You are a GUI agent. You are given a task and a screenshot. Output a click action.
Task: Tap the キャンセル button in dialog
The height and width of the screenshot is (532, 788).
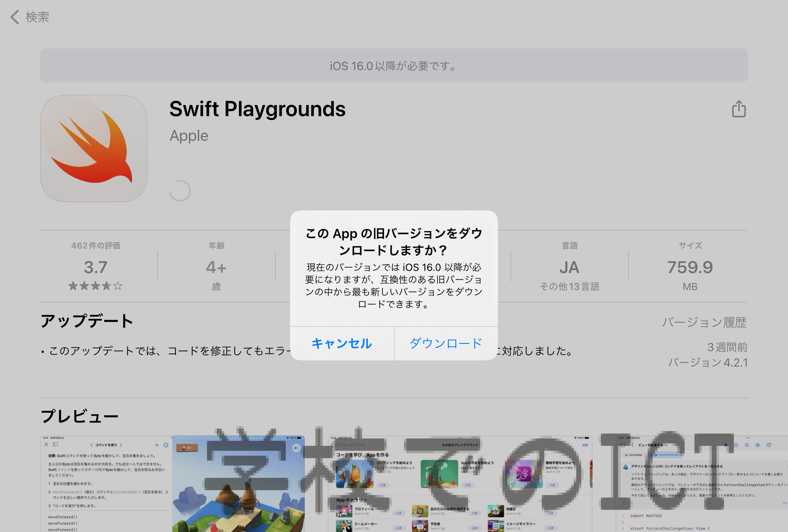[x=342, y=343]
